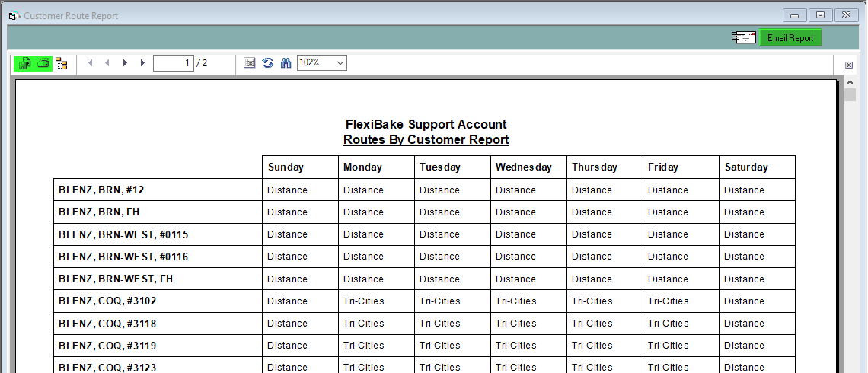Click the BLENZ, BRN-WEST, #0115 row label
The width and height of the screenshot is (868, 373).
tap(123, 234)
